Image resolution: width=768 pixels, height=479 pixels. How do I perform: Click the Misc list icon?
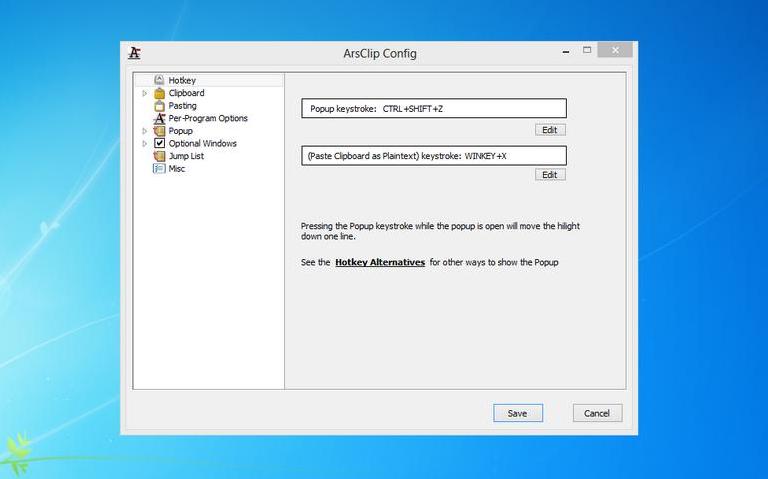(159, 168)
